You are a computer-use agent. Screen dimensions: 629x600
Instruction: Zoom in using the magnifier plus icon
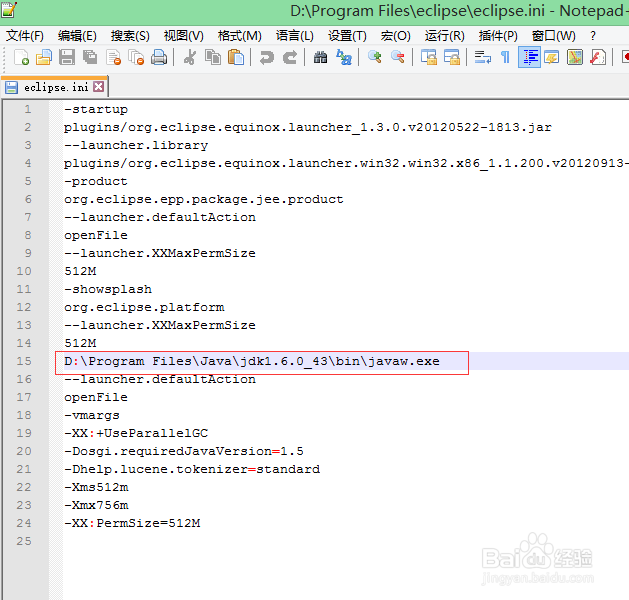[374, 57]
